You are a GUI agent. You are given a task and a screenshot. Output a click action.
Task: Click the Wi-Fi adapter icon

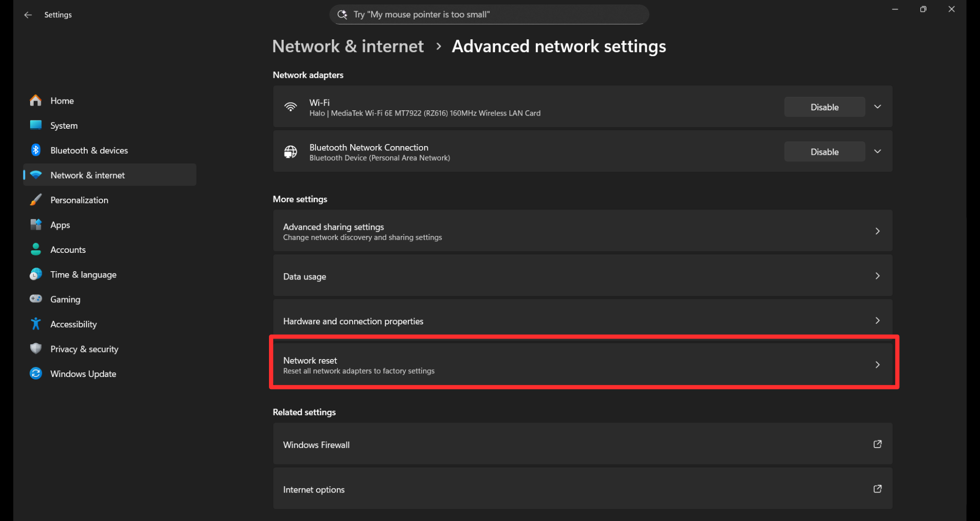tap(290, 107)
